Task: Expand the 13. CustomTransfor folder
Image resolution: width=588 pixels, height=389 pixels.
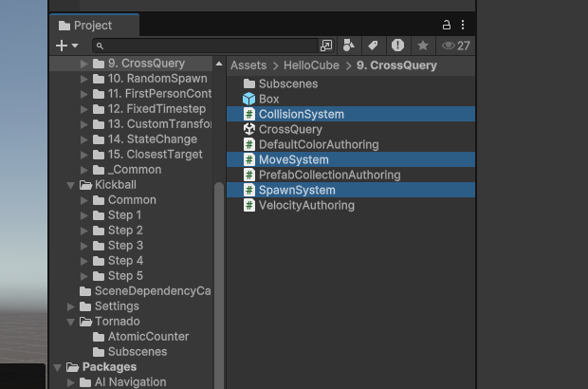Action: click(x=84, y=124)
